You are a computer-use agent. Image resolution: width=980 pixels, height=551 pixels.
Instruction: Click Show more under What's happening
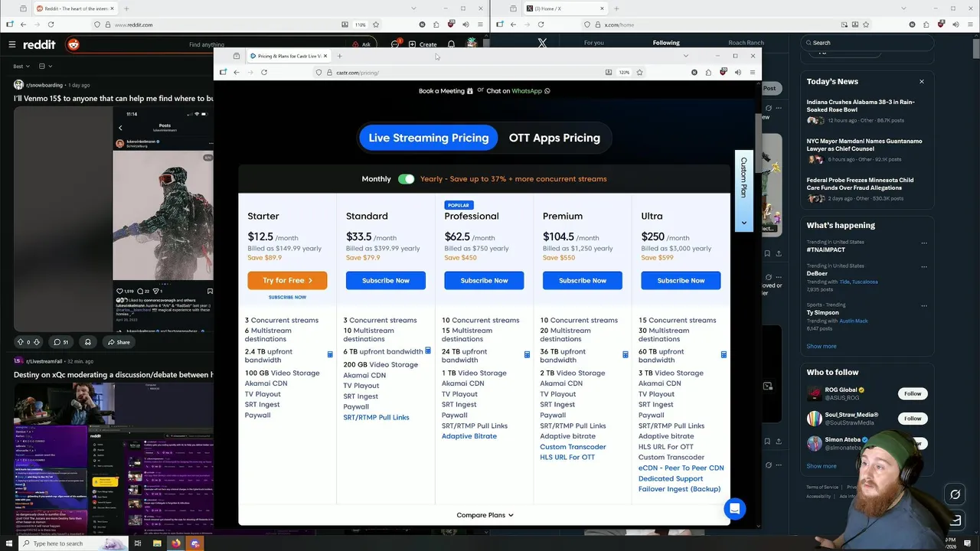822,346
